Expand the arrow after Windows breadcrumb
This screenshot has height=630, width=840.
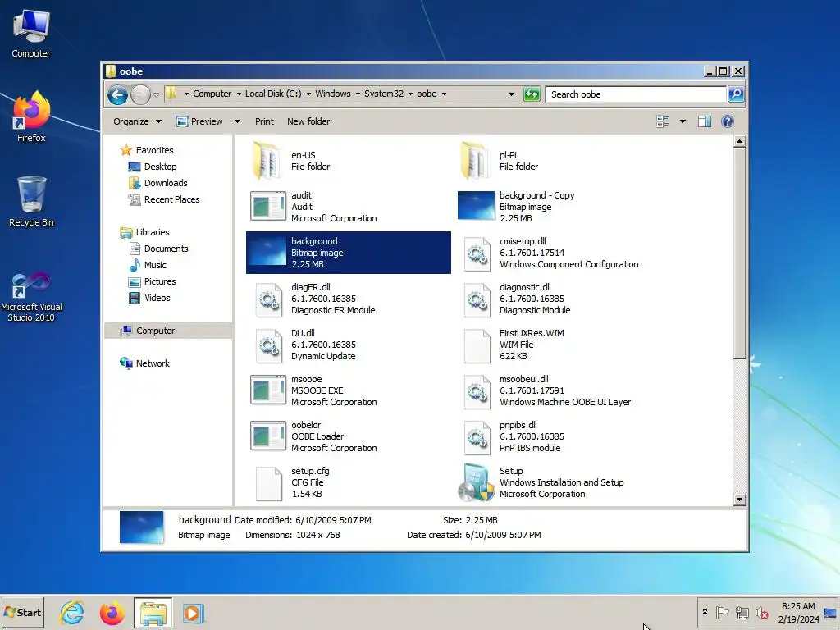(358, 94)
